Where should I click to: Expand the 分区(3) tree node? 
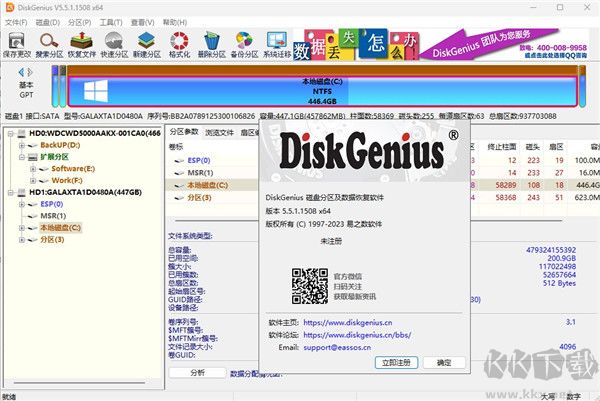tap(22, 240)
